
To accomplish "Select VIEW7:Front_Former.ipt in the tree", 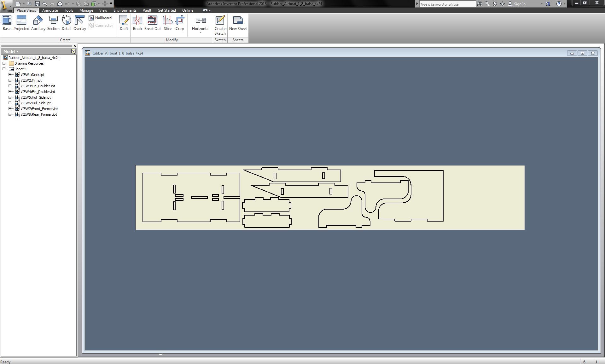I will (39, 108).
